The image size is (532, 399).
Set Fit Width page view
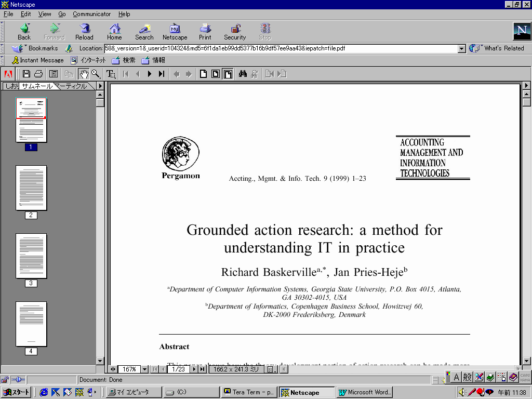tap(228, 74)
